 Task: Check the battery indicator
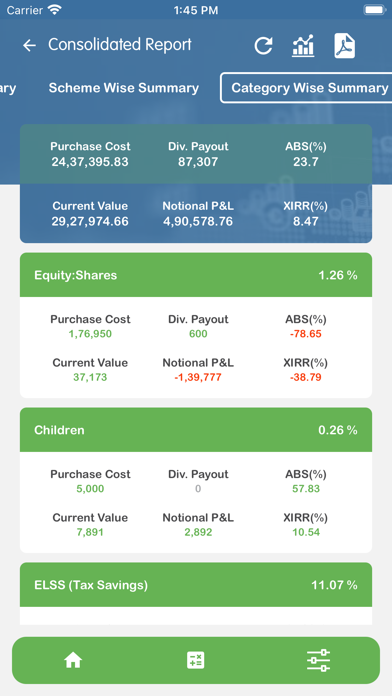pyautogui.click(x=374, y=10)
